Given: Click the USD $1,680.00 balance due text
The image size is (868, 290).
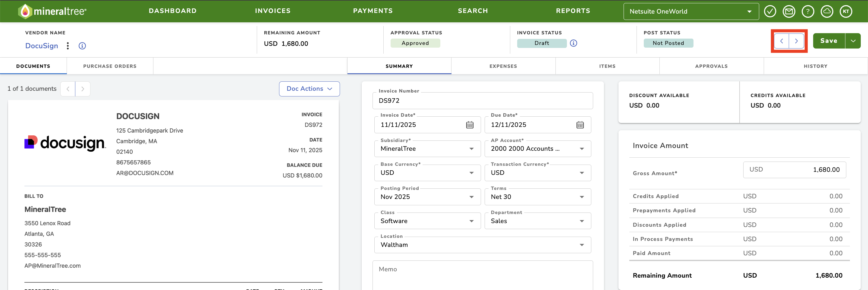Looking at the screenshot, I should (x=302, y=175).
